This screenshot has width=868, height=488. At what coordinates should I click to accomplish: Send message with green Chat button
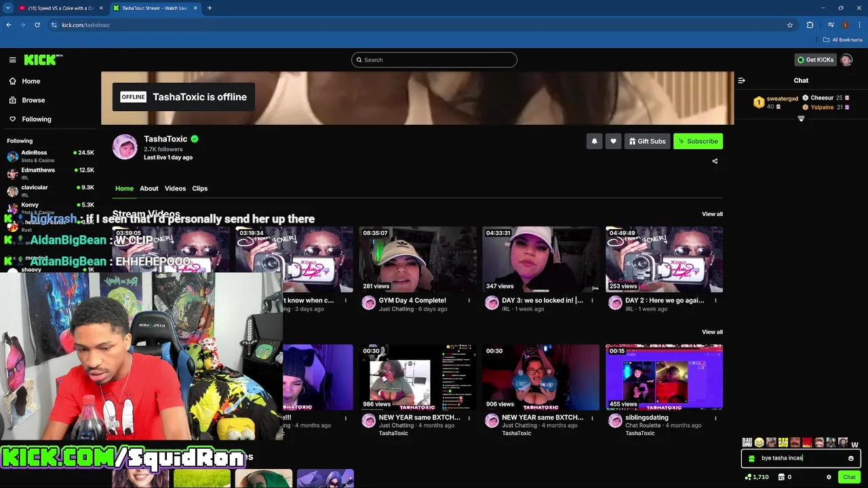[849, 477]
